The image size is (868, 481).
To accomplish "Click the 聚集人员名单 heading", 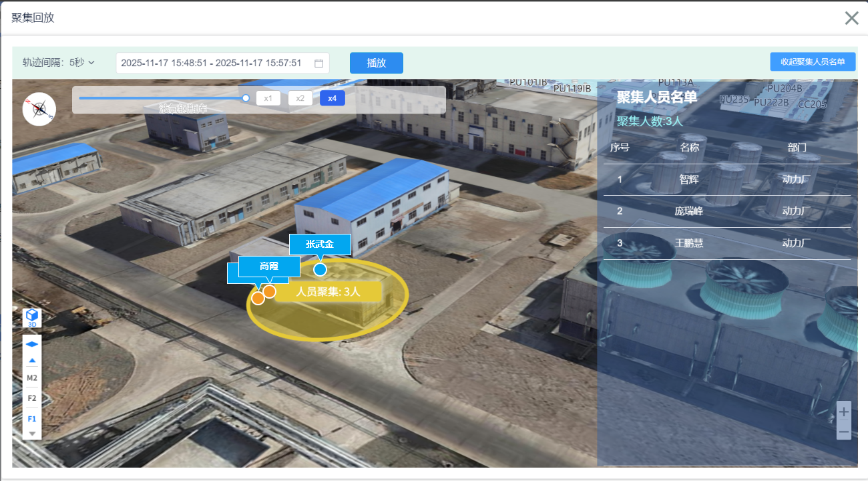I will (657, 98).
